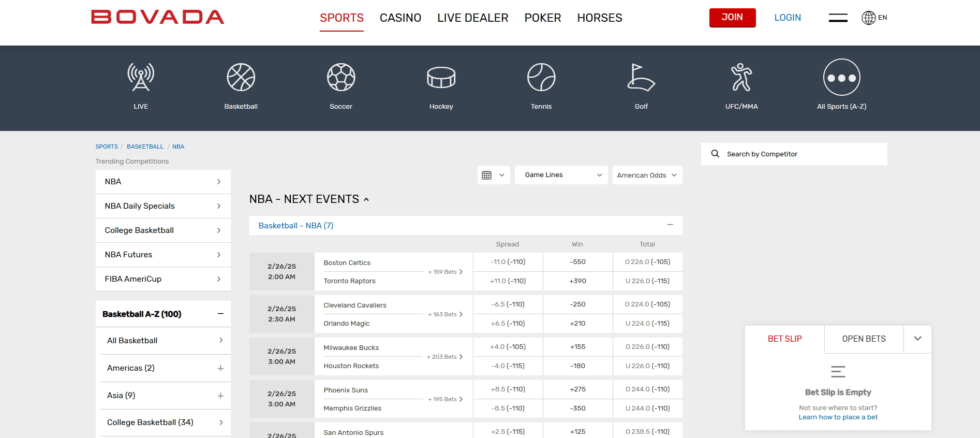Select Toronto Raptors moneyline +390

point(578,281)
